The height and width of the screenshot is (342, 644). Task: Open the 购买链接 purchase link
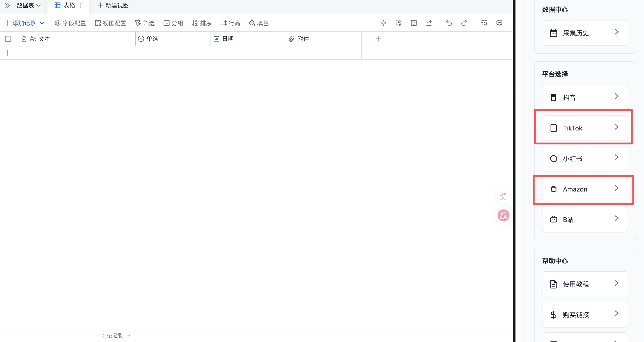tap(585, 315)
